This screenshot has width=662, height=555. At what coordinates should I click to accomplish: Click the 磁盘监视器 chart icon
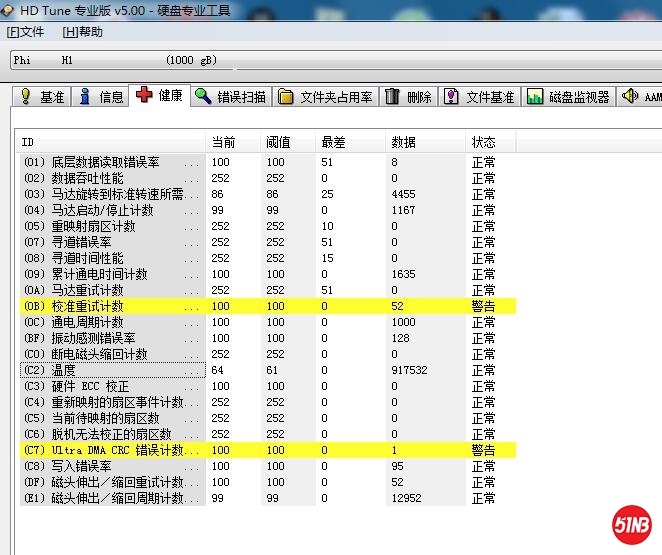[x=535, y=97]
